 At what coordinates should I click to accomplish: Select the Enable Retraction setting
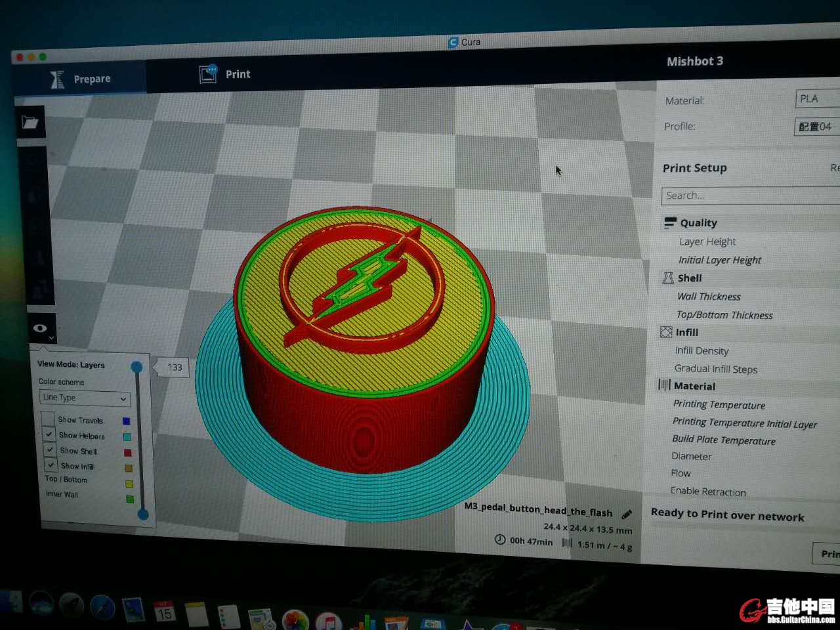pos(708,492)
